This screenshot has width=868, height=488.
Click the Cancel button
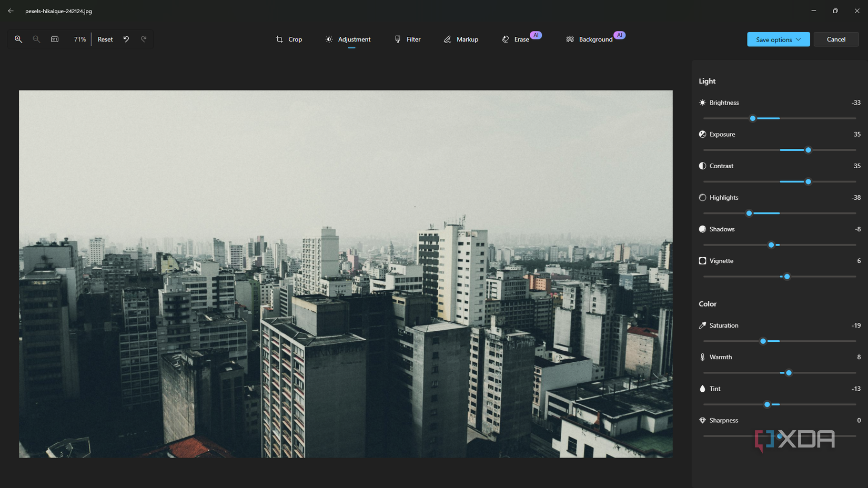point(836,39)
